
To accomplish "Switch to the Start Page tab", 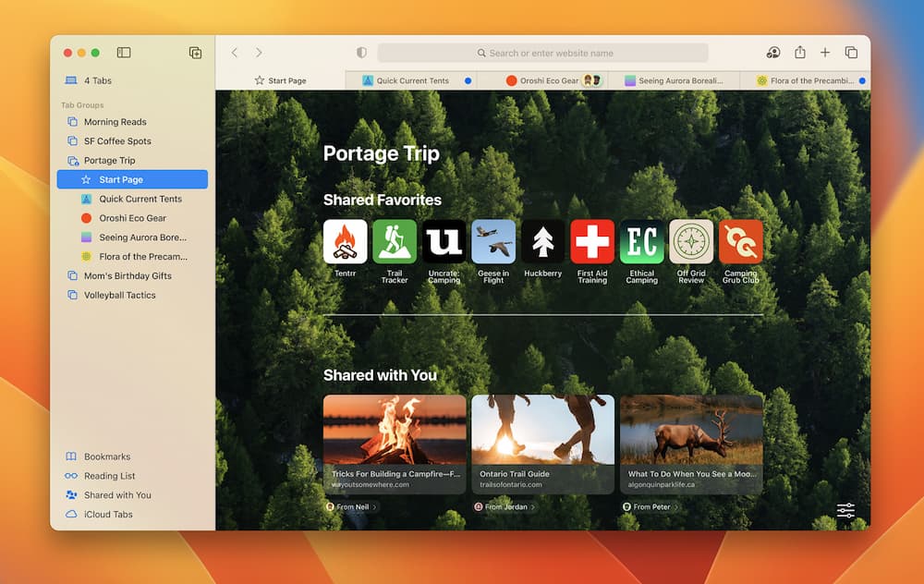I will 281,80.
